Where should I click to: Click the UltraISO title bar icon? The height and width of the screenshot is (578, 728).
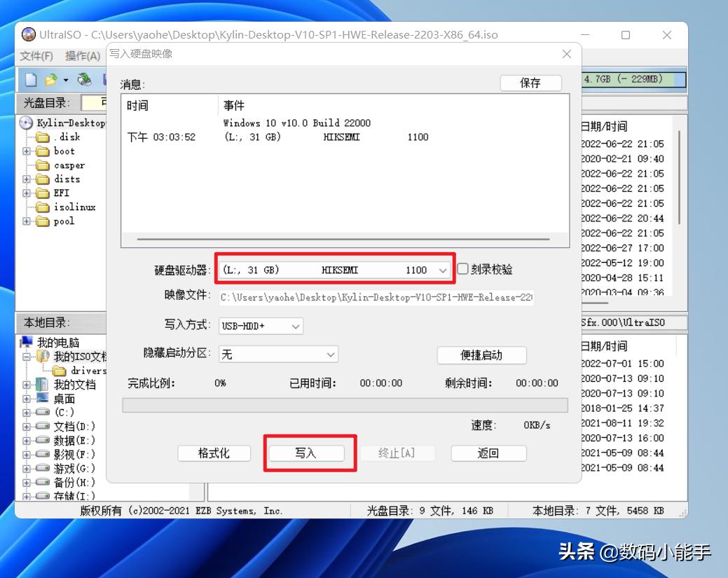tap(29, 34)
